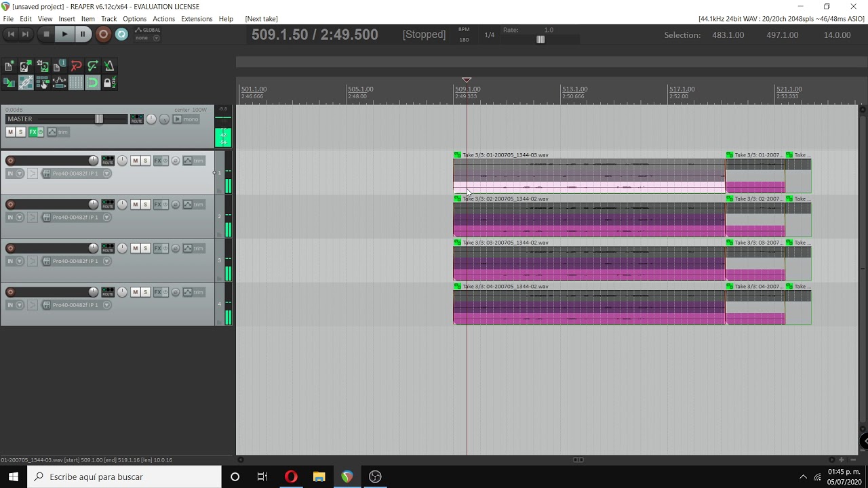Open the View menu

[45, 19]
